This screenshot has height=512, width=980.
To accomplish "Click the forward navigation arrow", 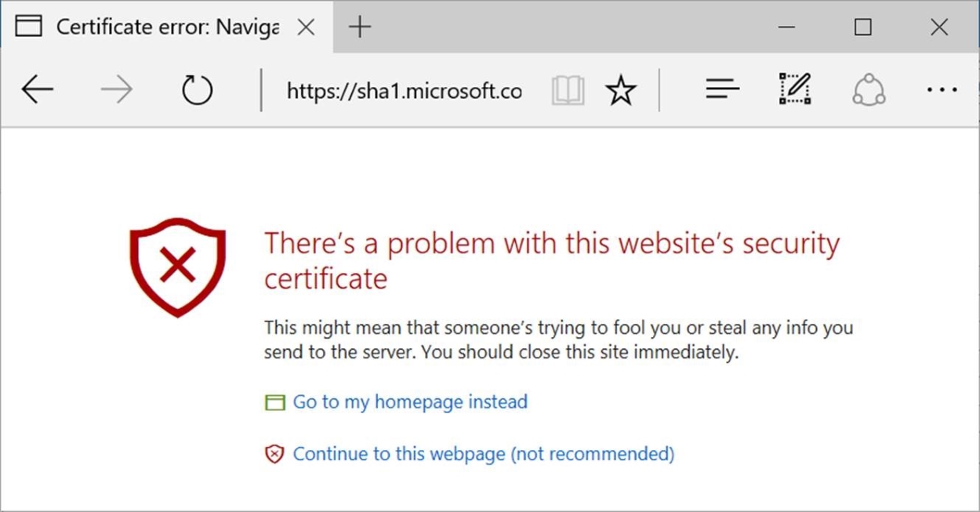I will (116, 89).
